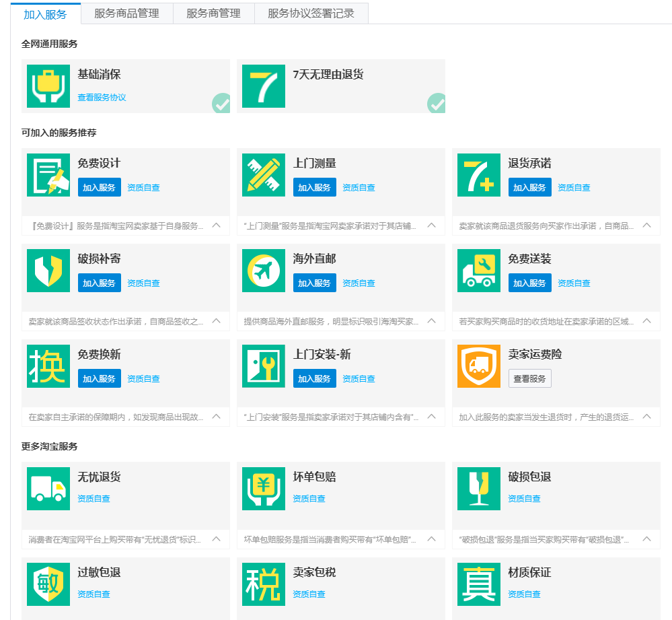Screen dimensions: 672x620
Task: Toggle the 破损包退 description chevron
Action: click(646, 539)
